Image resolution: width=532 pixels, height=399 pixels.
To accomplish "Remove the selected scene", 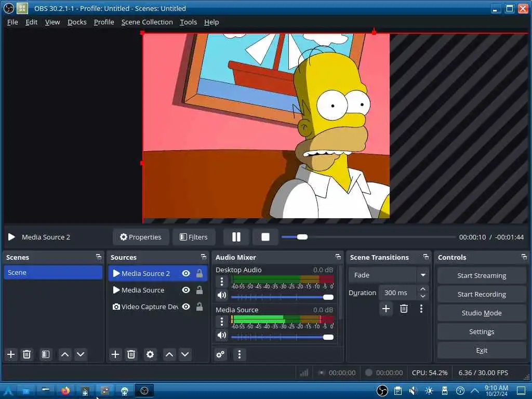I will [x=26, y=354].
